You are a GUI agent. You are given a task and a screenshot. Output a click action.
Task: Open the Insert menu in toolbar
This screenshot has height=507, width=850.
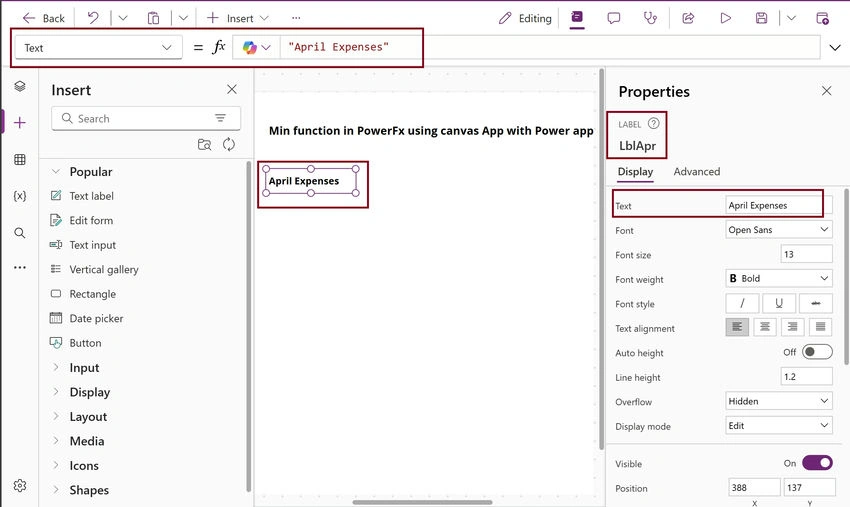click(x=237, y=18)
